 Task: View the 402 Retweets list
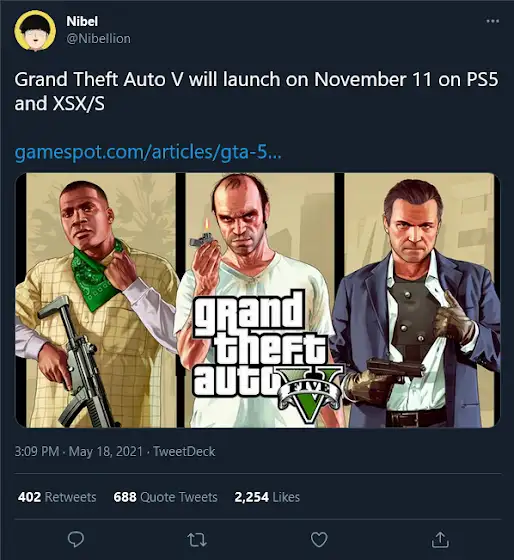click(57, 497)
